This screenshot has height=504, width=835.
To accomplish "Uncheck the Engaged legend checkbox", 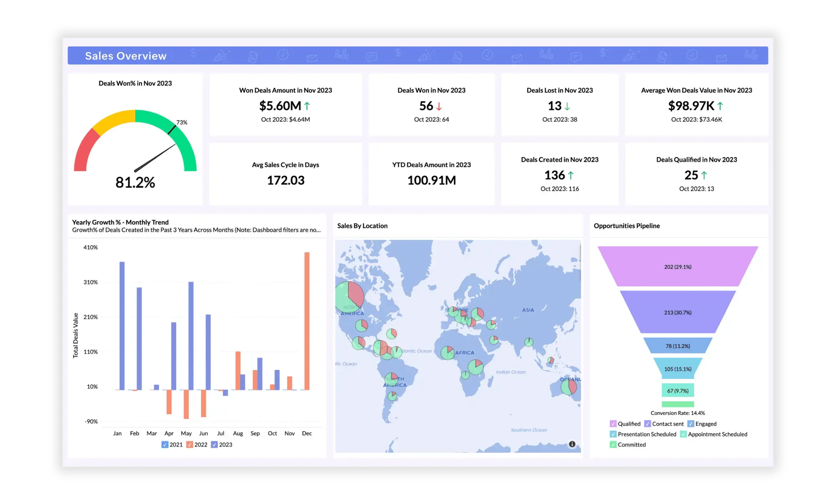I will tap(691, 424).
